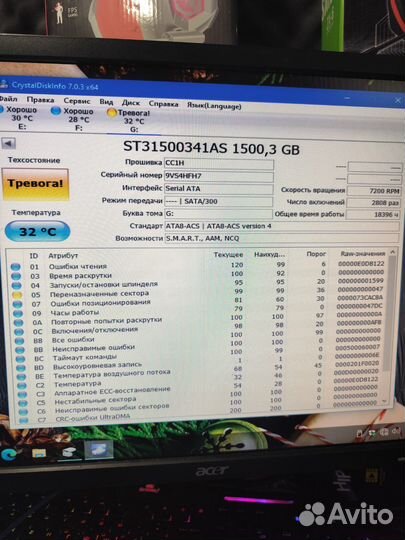
Task: Click the 32 °C temperature button
Action: click(x=37, y=231)
